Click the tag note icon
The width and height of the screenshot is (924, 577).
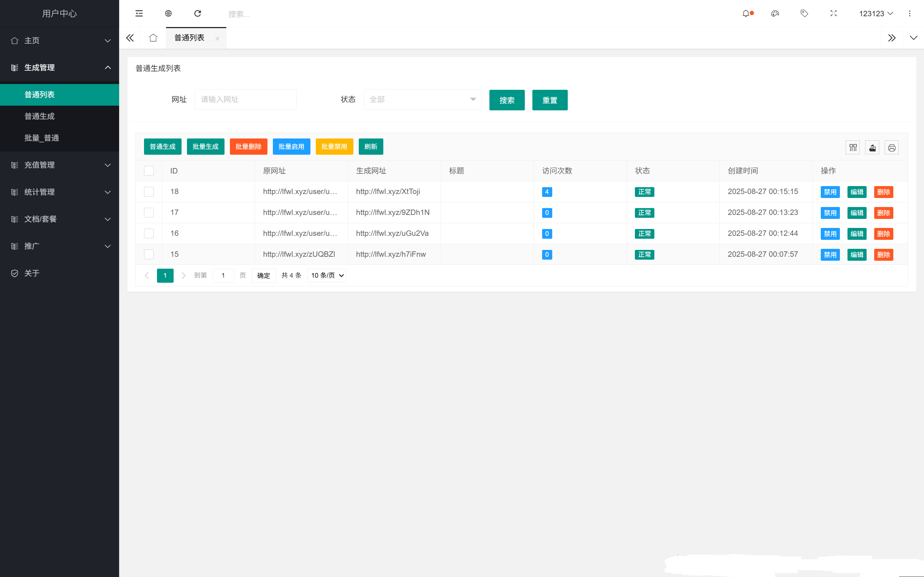point(804,14)
